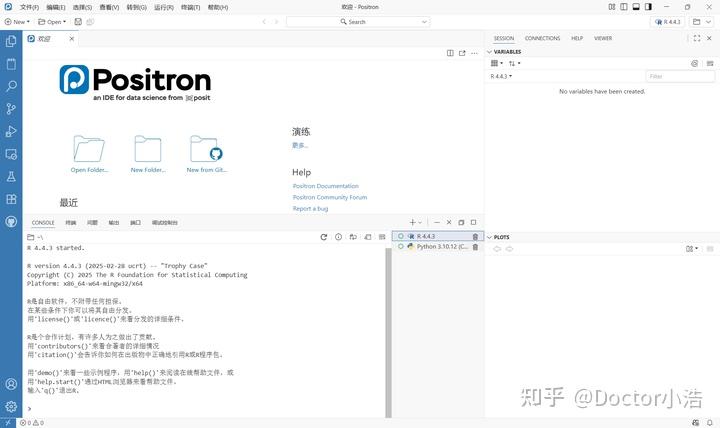Maximize the Session side panel
Viewport: 720px width, 428px height.
click(x=697, y=38)
